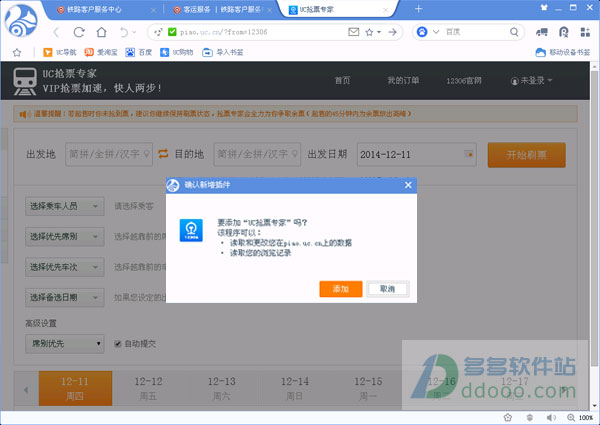Open search engine selector arrow
Image resolution: width=600 pixels, height=425 pixels.
[436, 32]
